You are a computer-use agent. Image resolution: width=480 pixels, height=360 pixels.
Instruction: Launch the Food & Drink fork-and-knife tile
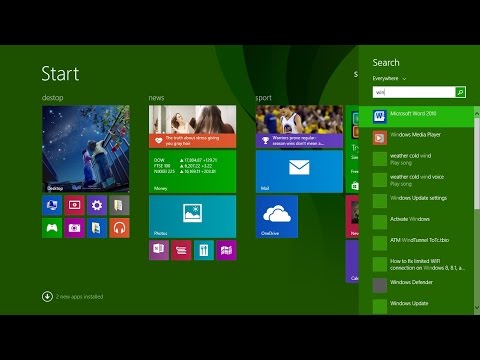tap(204, 250)
